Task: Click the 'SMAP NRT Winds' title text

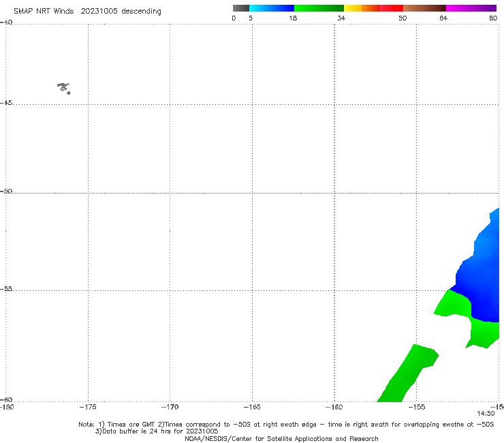Action: [x=44, y=12]
